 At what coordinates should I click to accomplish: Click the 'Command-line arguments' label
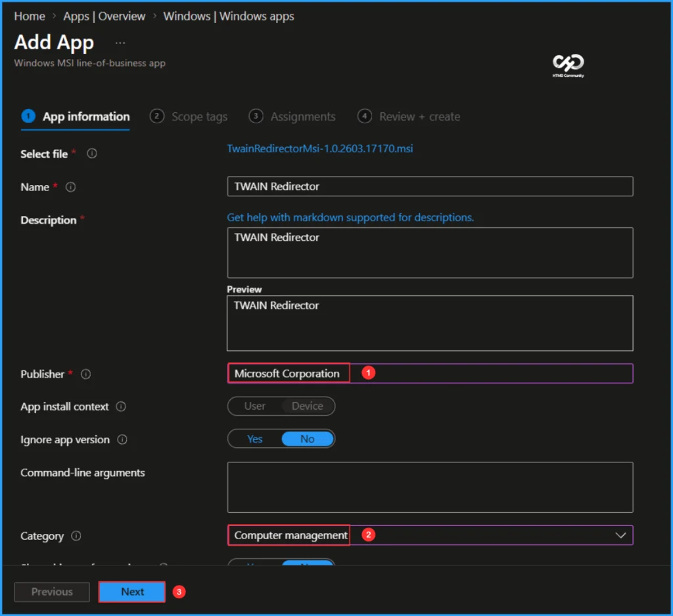[83, 473]
